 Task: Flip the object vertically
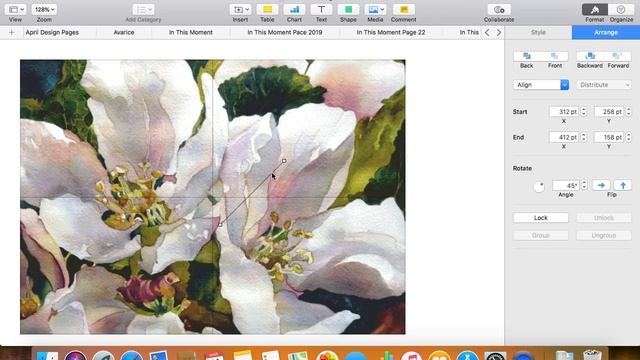pos(622,185)
